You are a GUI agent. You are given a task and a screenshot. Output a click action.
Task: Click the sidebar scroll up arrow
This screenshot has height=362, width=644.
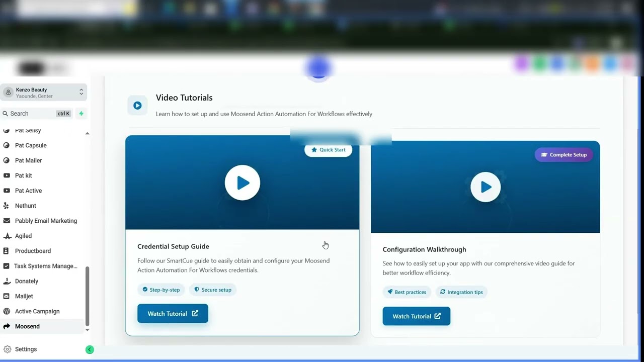tap(87, 134)
